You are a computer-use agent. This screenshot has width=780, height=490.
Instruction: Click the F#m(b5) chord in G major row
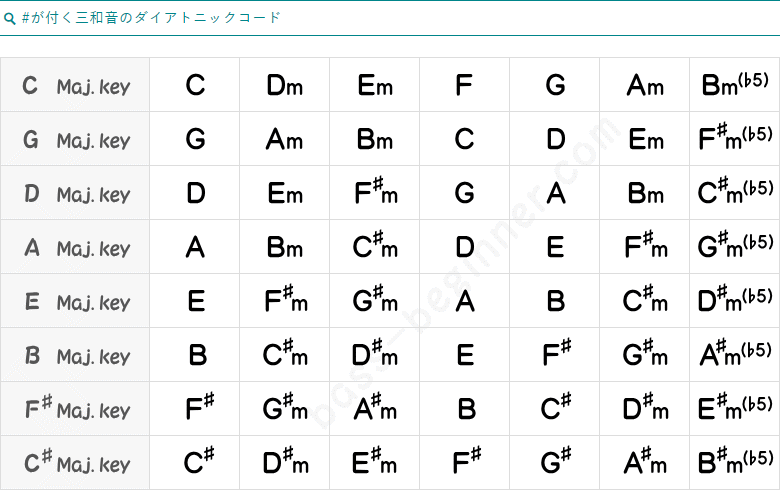735,139
